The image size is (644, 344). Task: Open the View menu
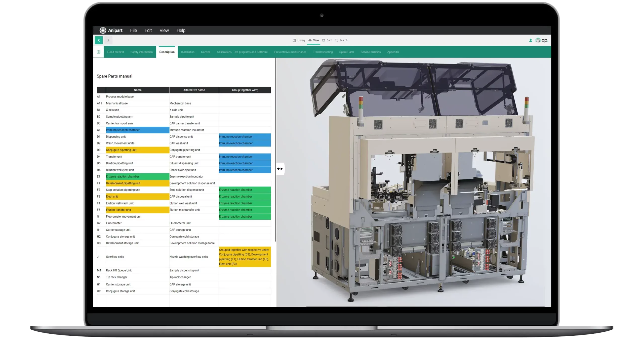click(164, 30)
